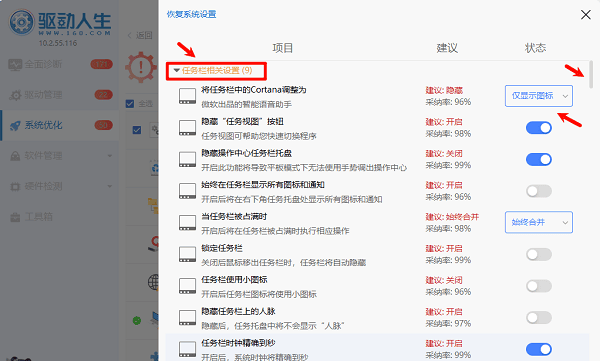
Task: Enable 隐藏任务栏上的人脉 switch
Action: (539, 317)
